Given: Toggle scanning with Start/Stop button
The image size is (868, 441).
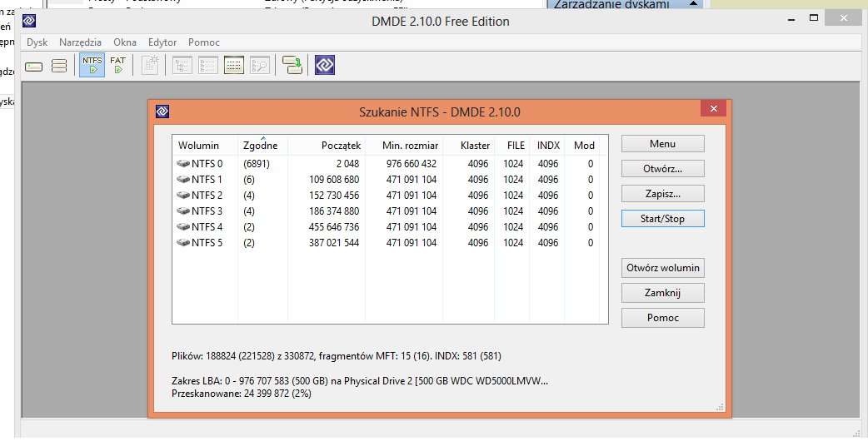Looking at the screenshot, I should (662, 218).
